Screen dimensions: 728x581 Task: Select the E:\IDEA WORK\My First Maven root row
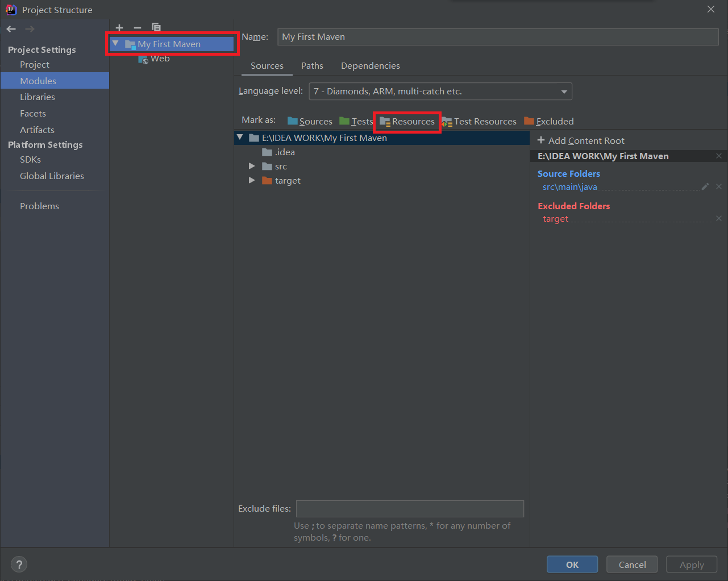point(382,138)
